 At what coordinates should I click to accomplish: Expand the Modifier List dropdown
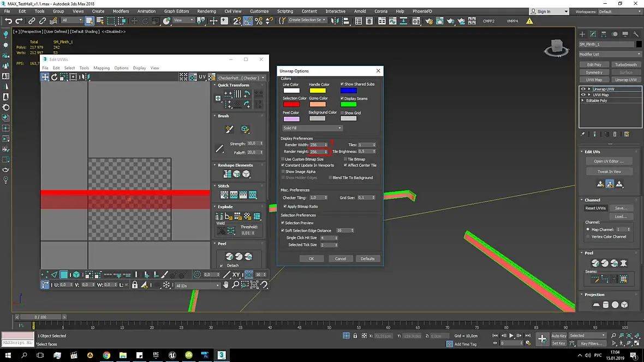coord(610,55)
